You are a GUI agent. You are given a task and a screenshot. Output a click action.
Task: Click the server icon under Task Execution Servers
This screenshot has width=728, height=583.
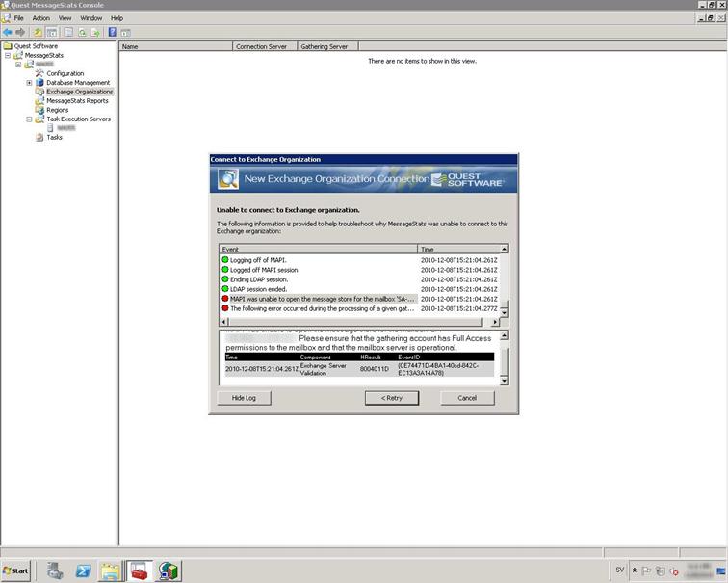50,128
